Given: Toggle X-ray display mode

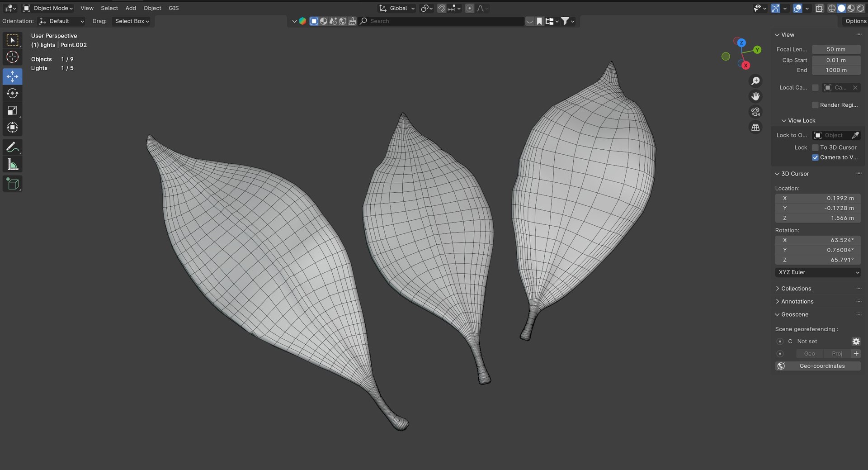Looking at the screenshot, I should click(x=819, y=8).
